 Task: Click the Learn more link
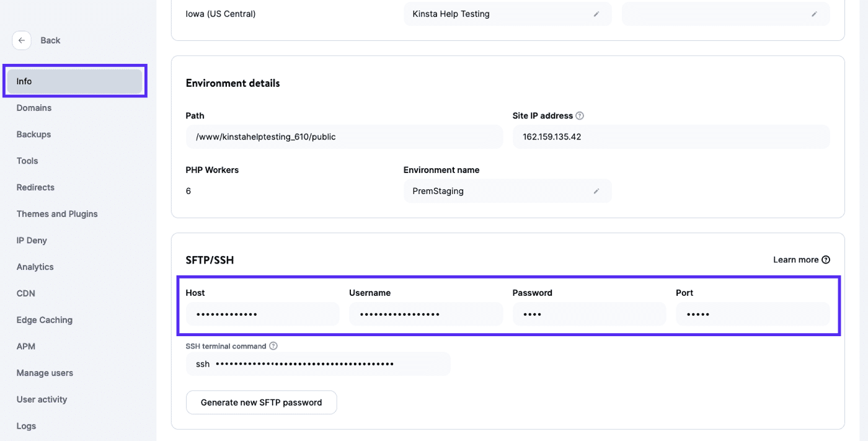coord(794,259)
